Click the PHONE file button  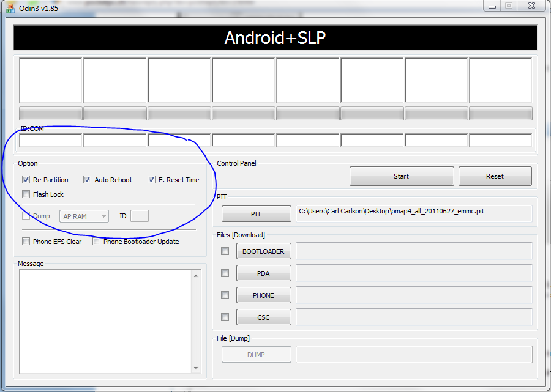click(263, 295)
